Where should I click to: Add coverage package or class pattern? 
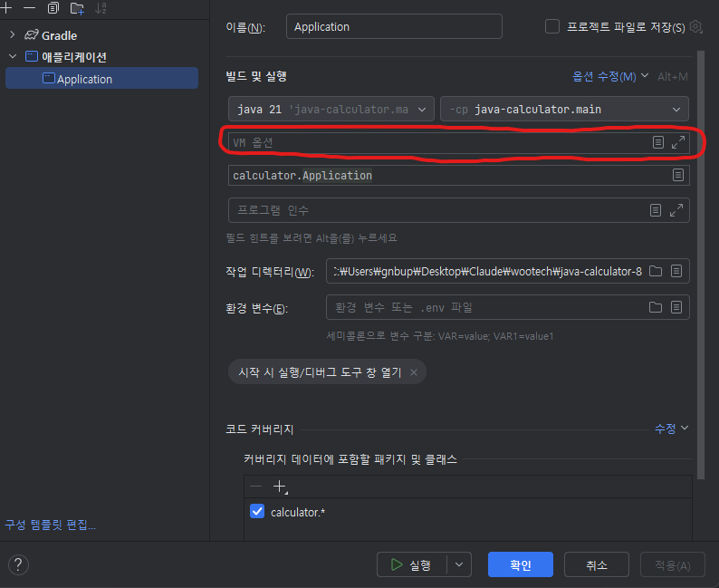[280, 487]
